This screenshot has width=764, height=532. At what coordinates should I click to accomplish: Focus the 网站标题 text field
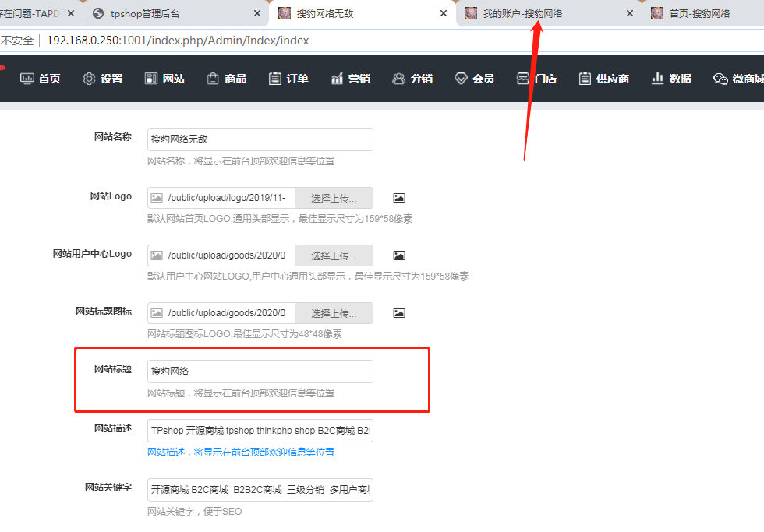click(x=260, y=372)
